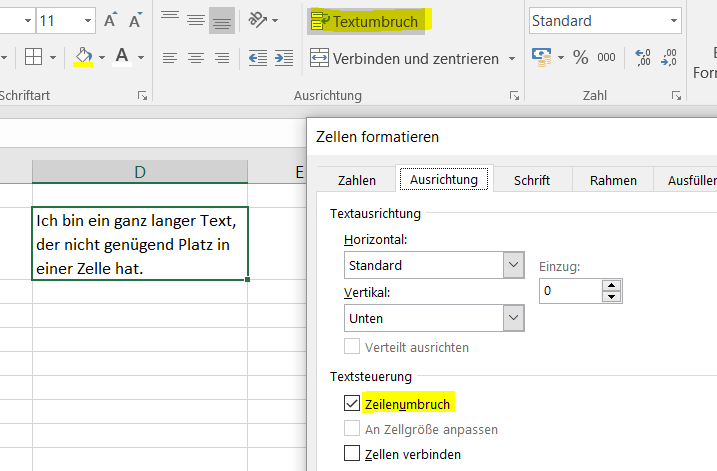
Task: Open the Horizontal alignment dropdown
Action: [514, 266]
